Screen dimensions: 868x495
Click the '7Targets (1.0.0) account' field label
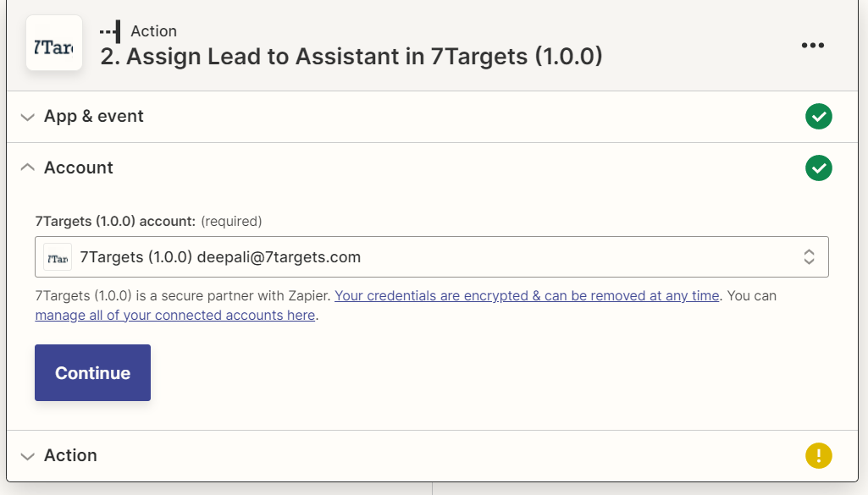[x=115, y=222]
